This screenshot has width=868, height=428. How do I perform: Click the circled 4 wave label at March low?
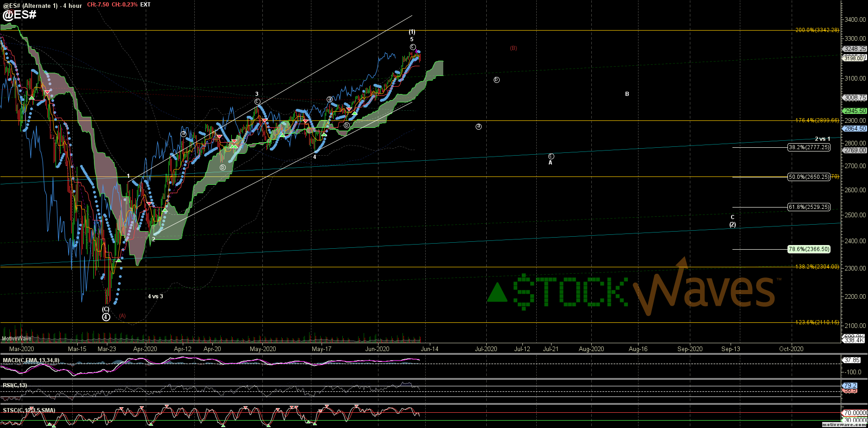click(106, 317)
